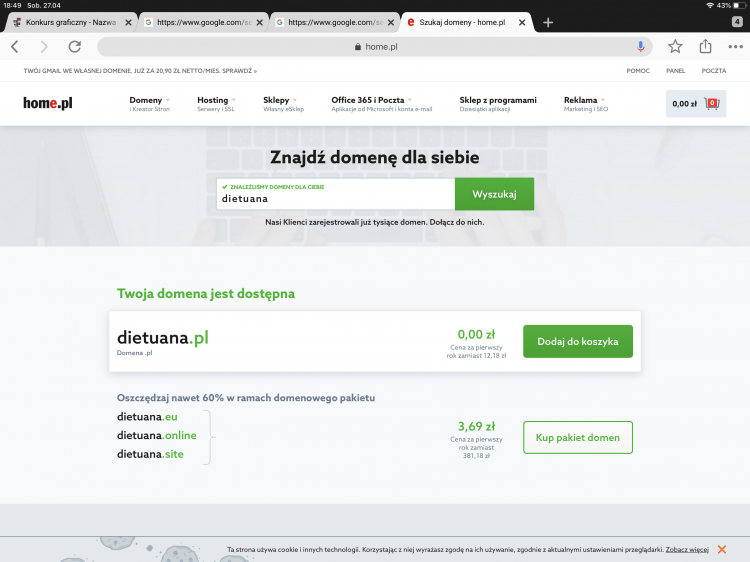Dismiss the cookie notice with orange X
The height and width of the screenshot is (562, 750).
tap(722, 549)
